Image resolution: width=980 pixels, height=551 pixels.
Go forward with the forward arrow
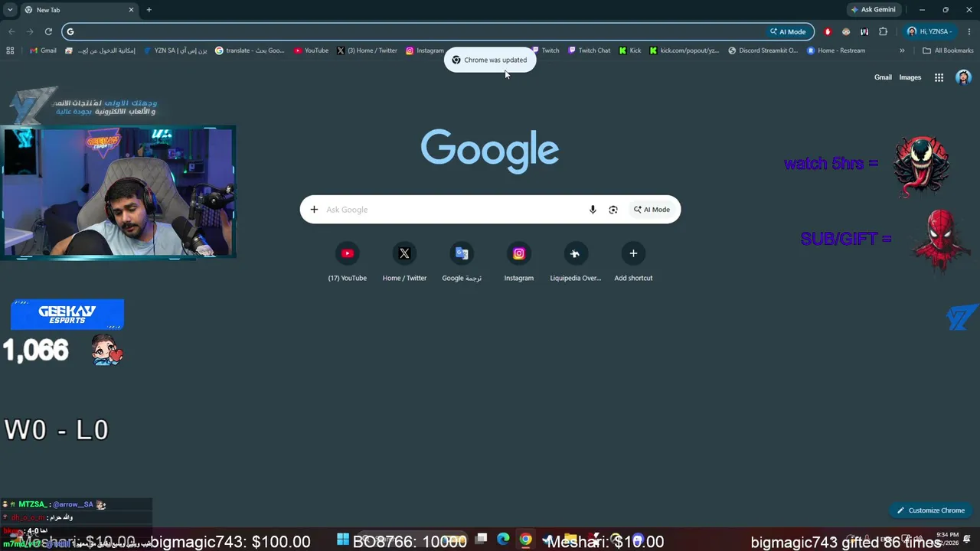(x=30, y=31)
